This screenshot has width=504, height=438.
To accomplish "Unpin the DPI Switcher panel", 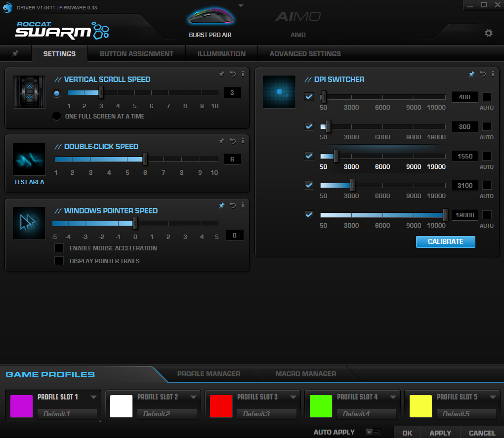I will (x=471, y=74).
